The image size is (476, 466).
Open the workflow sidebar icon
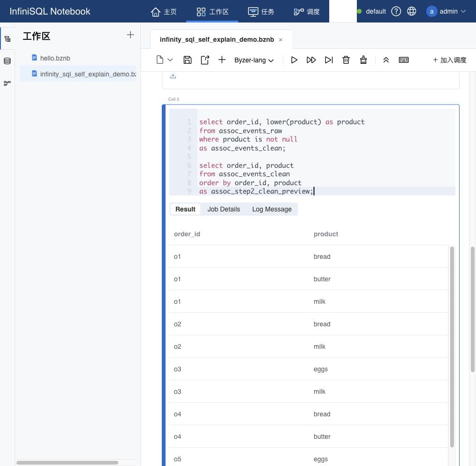tap(8, 83)
